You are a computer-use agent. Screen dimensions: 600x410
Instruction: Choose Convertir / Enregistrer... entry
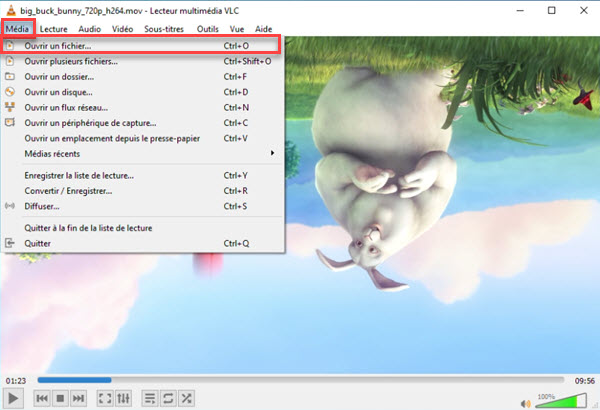[x=142, y=191]
